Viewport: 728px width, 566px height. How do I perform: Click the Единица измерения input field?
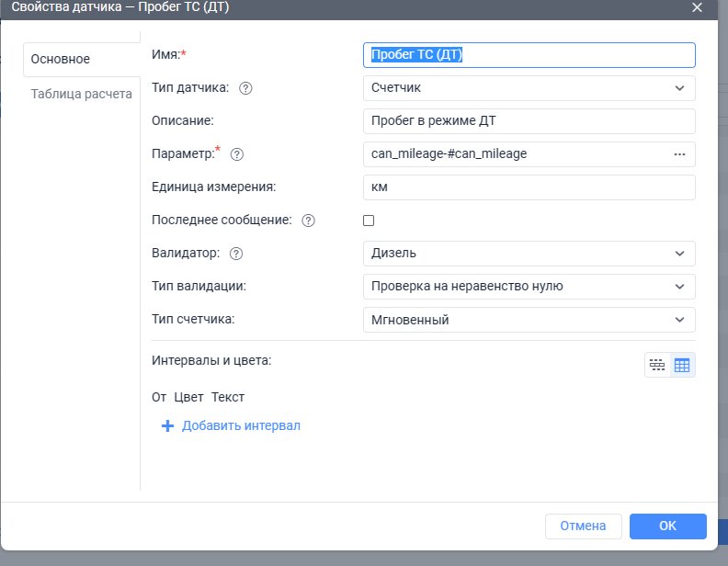coord(529,187)
